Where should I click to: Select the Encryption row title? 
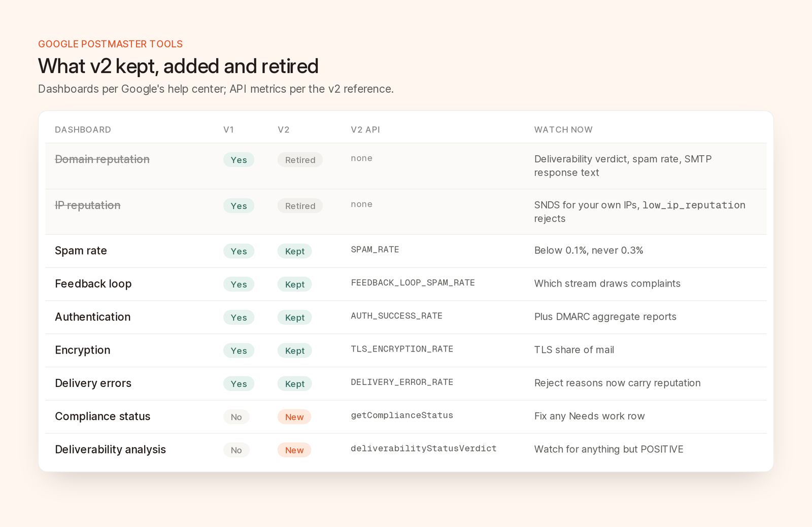[x=82, y=350]
